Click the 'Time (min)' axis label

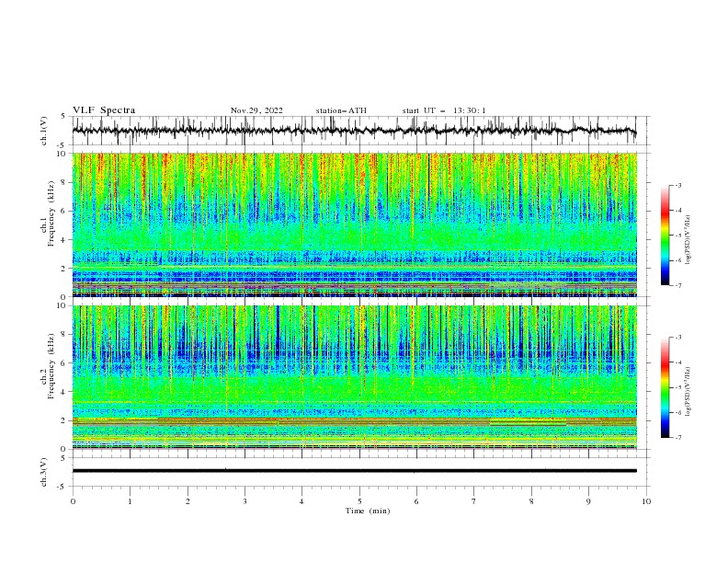[368, 511]
